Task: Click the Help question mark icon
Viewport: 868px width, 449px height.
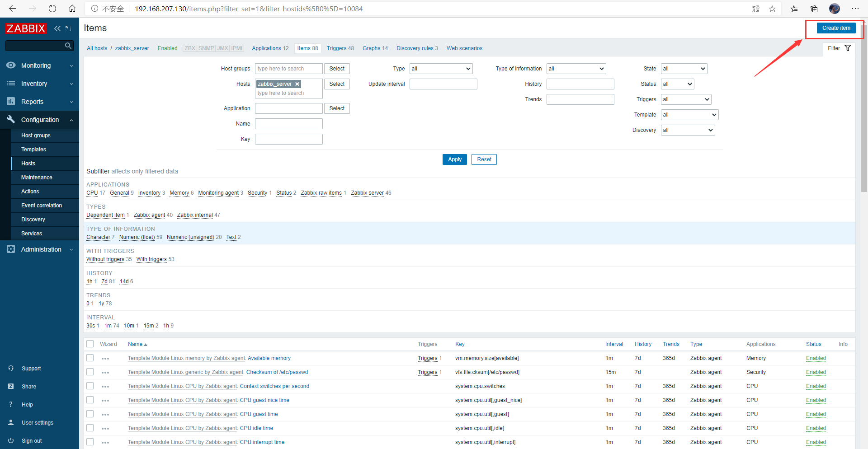Action: click(x=11, y=405)
